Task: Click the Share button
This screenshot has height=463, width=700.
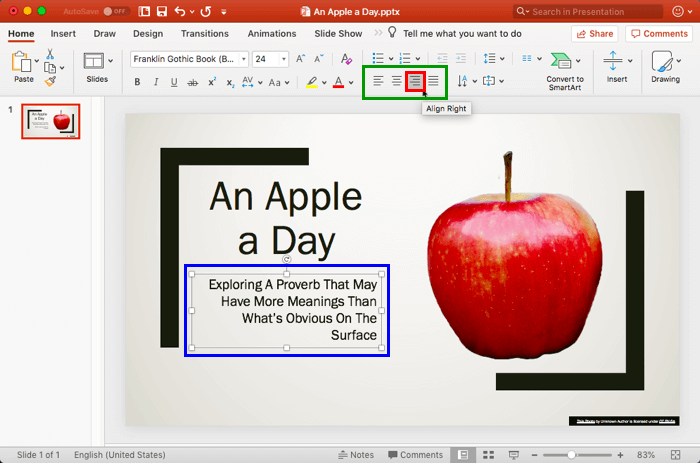Action: (x=595, y=33)
